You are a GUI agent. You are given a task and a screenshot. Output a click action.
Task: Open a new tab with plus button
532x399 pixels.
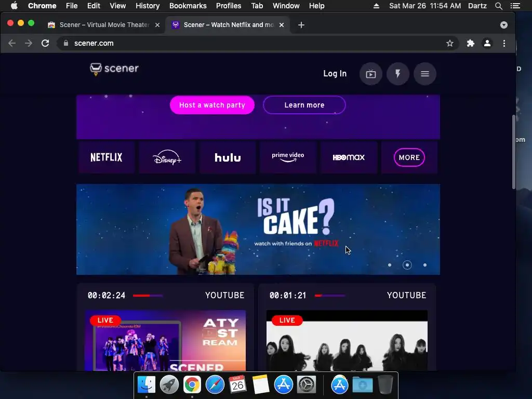click(301, 25)
